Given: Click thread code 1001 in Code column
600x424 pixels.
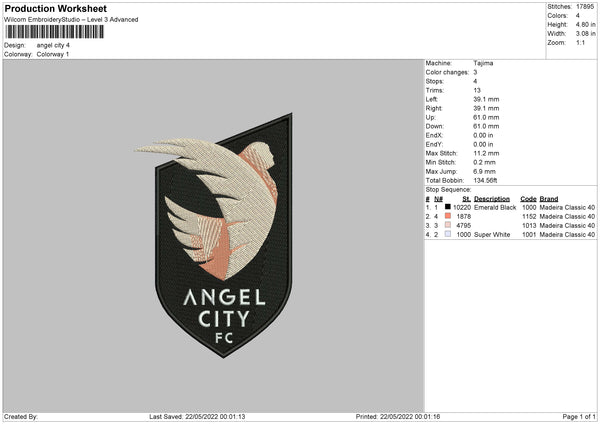Looking at the screenshot, I should pos(529,235).
